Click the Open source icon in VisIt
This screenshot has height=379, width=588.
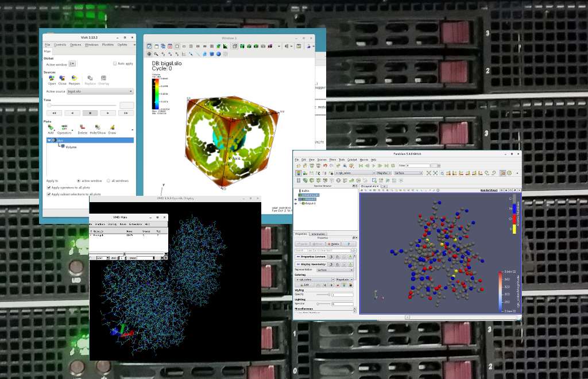(x=51, y=78)
